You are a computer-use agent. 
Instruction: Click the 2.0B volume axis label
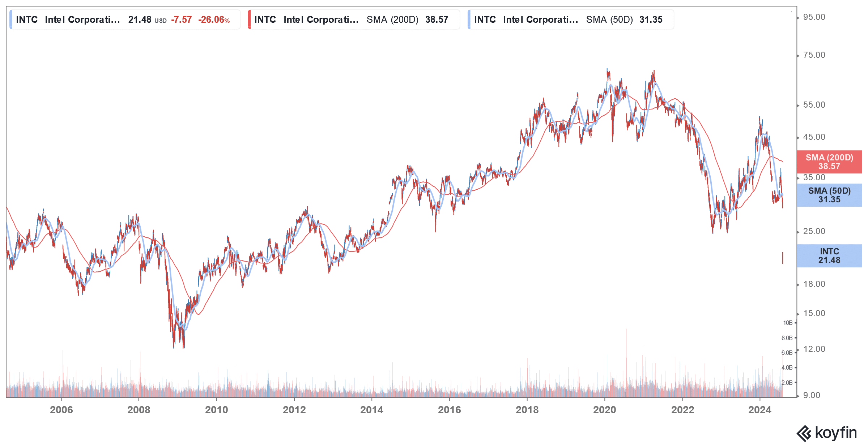click(787, 383)
